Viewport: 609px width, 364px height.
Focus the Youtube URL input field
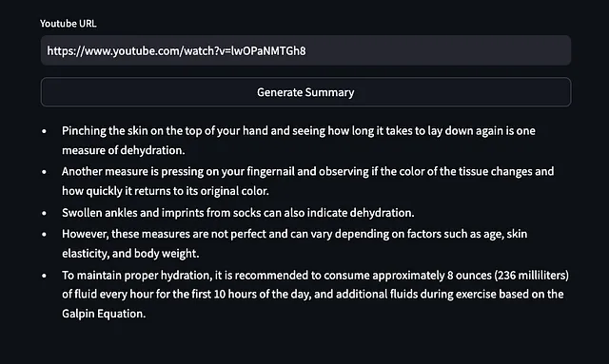[x=305, y=50]
